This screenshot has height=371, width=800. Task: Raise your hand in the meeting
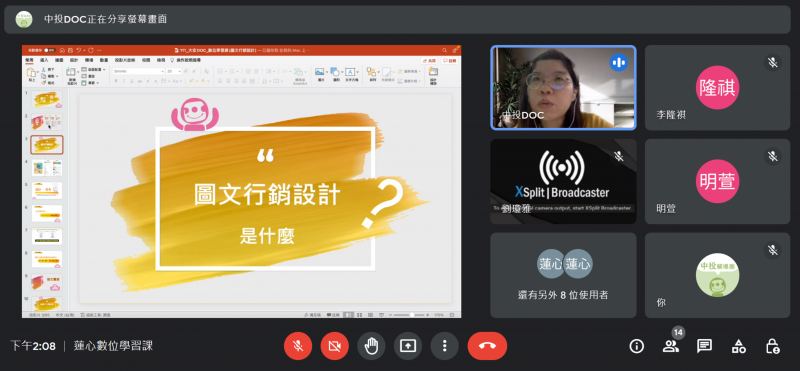(371, 346)
